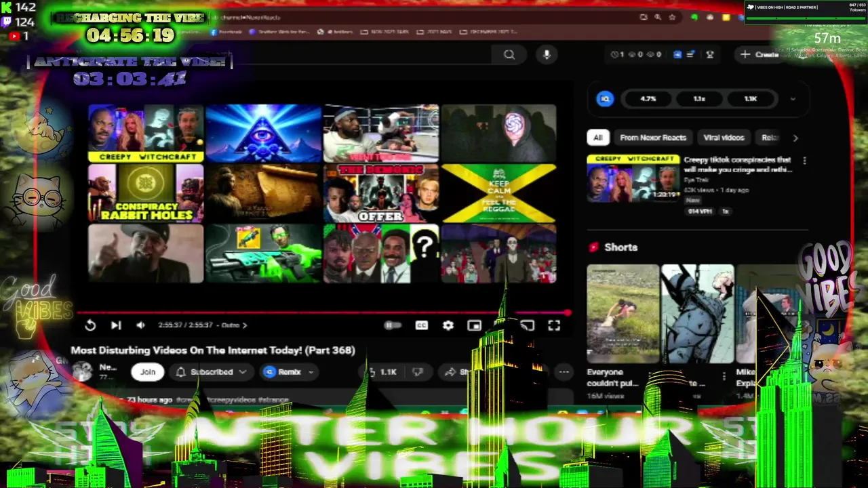Enter fullscreen with the fullscreen icon
Image resolution: width=868 pixels, height=488 pixels.
(x=554, y=325)
